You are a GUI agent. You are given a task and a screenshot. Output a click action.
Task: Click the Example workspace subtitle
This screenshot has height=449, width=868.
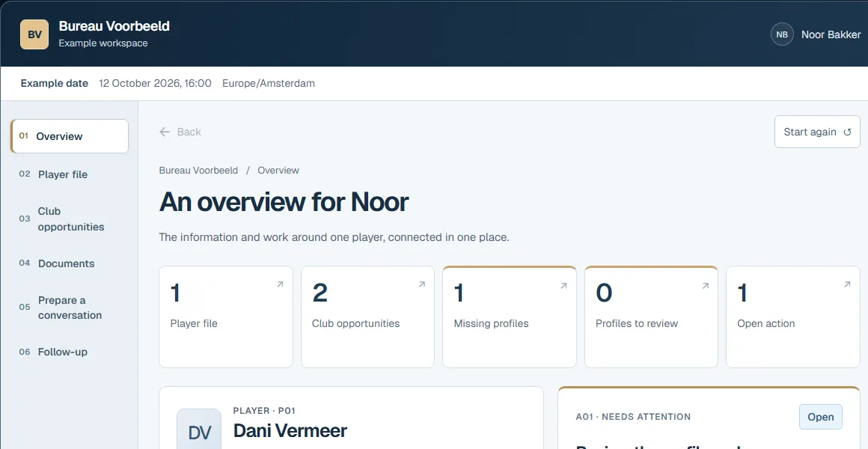103,43
